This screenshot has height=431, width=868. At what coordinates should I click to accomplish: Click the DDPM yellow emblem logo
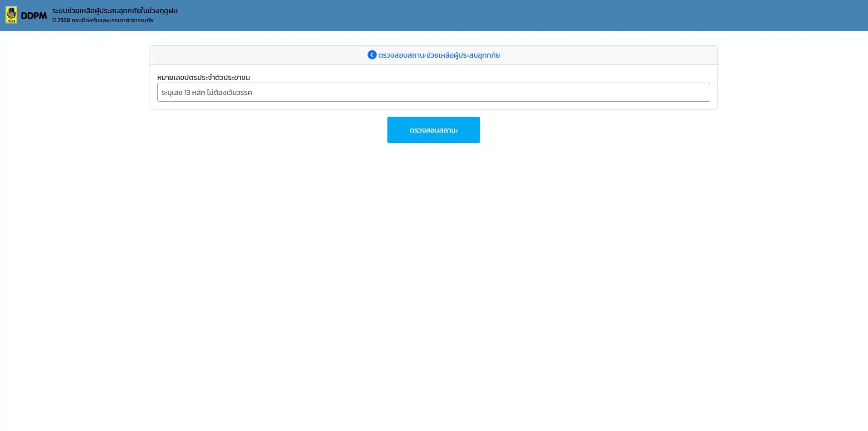coord(11,15)
